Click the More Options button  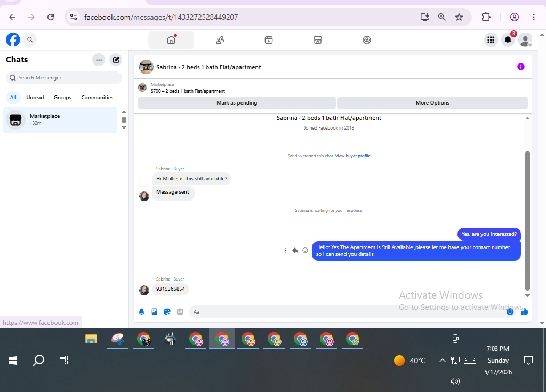432,103
